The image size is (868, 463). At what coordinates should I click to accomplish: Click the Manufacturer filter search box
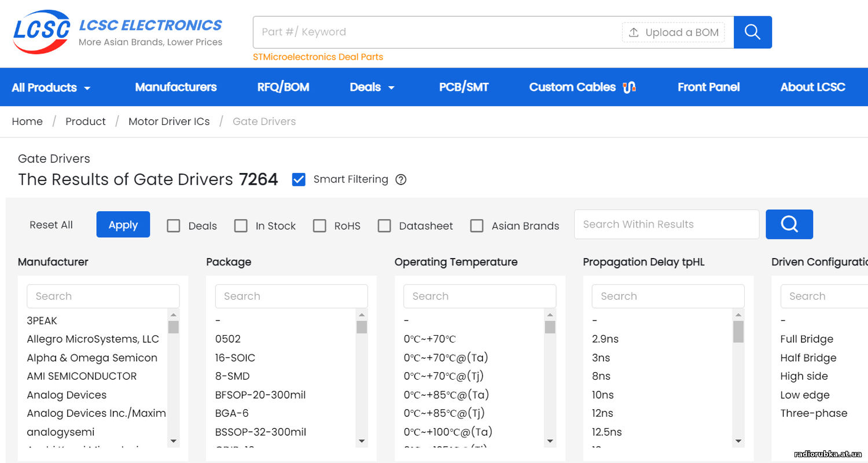click(x=103, y=296)
